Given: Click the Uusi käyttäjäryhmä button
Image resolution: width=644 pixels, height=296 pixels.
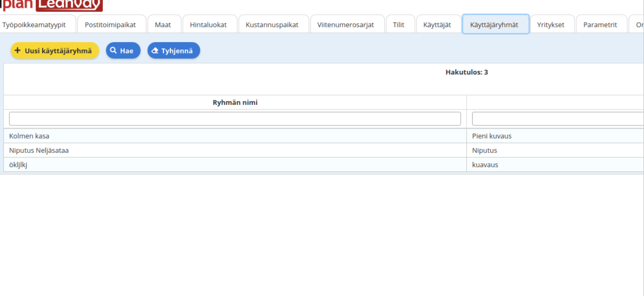Looking at the screenshot, I should click(55, 50).
